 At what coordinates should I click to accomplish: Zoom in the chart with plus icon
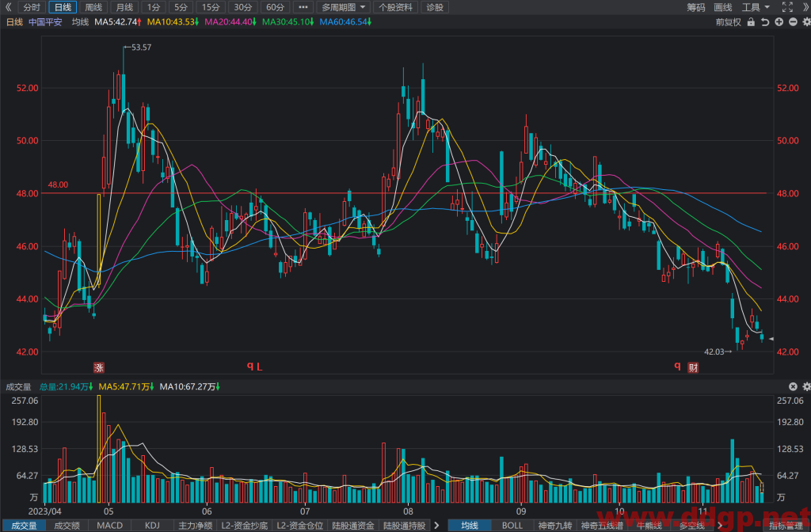click(x=779, y=22)
